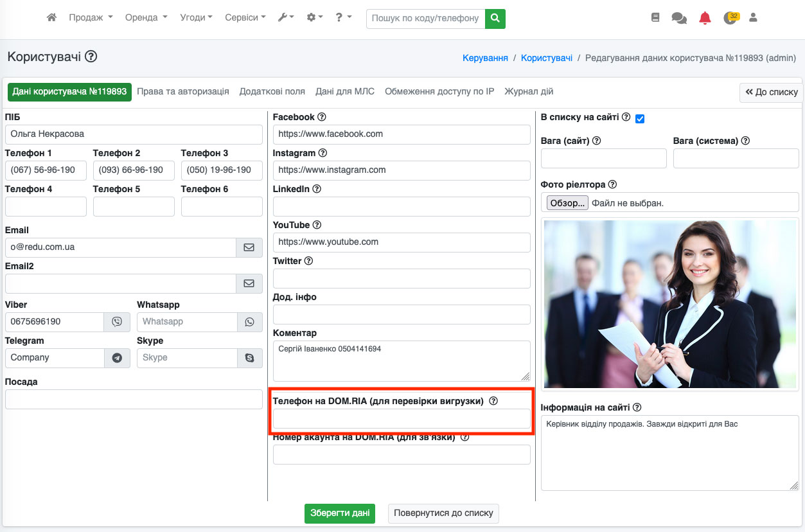Click the envelope icon beside Email

click(249, 247)
